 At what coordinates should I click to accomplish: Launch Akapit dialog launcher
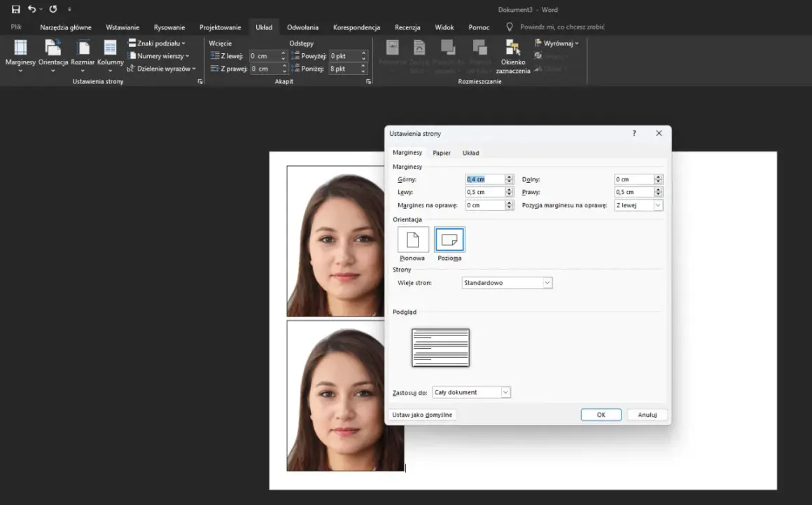(x=368, y=82)
